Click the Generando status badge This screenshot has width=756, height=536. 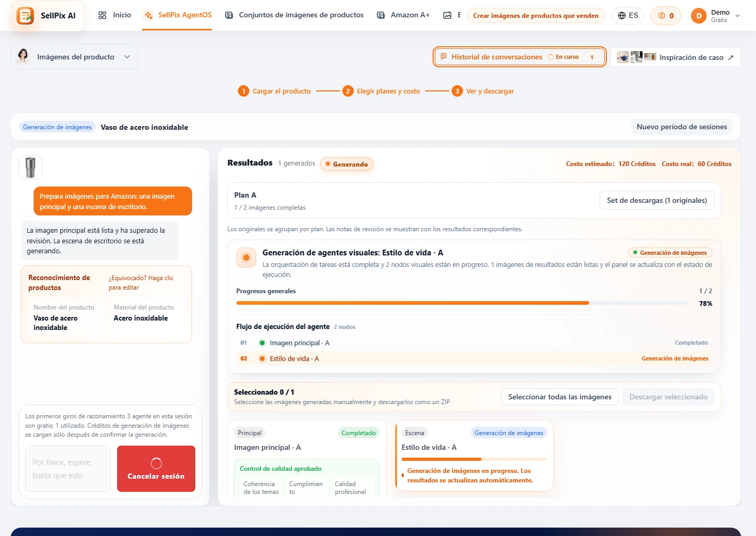click(x=346, y=164)
